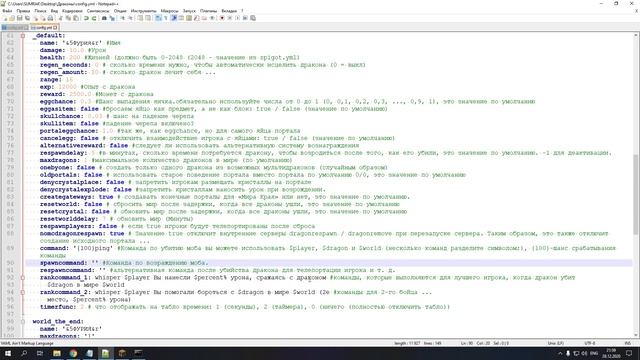640x360 pixels.
Task: Switch to the first inactive document tab
Action: (14, 27)
